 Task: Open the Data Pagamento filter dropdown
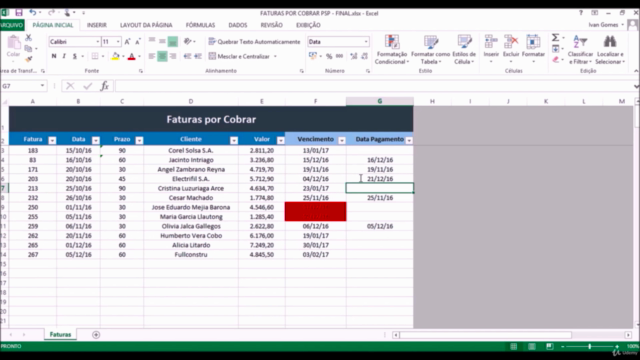coord(409,140)
